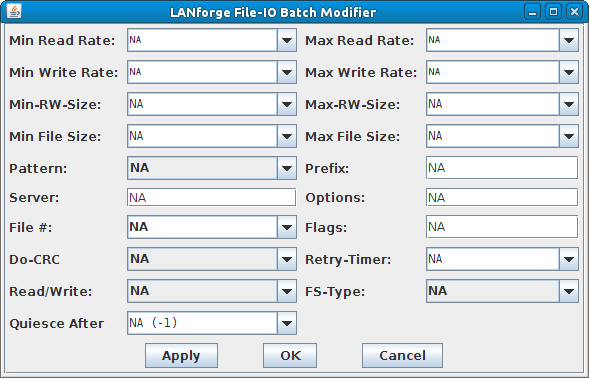
Task: Click the Max Read Rate editable text box
Action: click(x=493, y=40)
